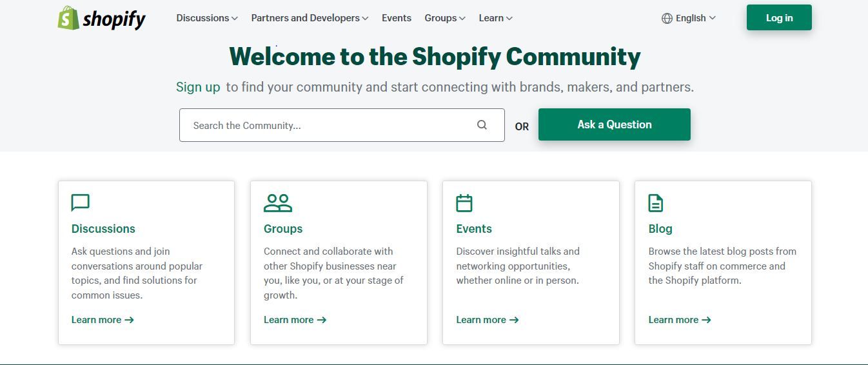The height and width of the screenshot is (365, 868).
Task: Go to Events in top navigation
Action: point(397,18)
